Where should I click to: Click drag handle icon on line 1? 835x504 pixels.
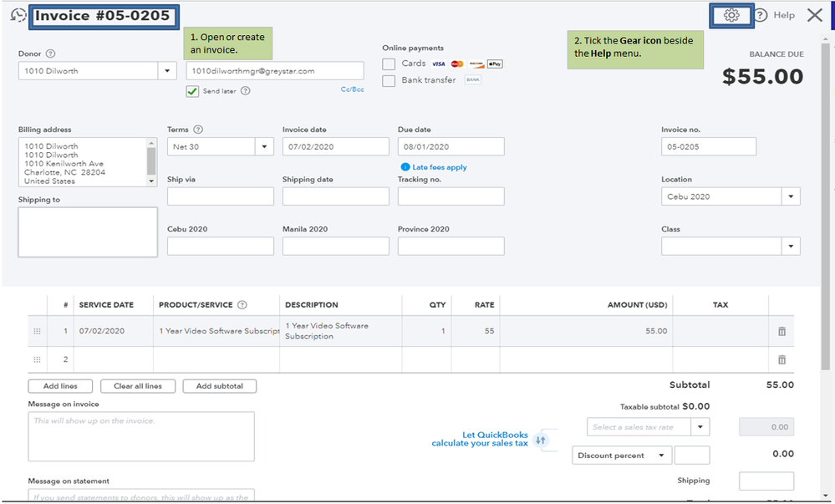click(x=37, y=331)
